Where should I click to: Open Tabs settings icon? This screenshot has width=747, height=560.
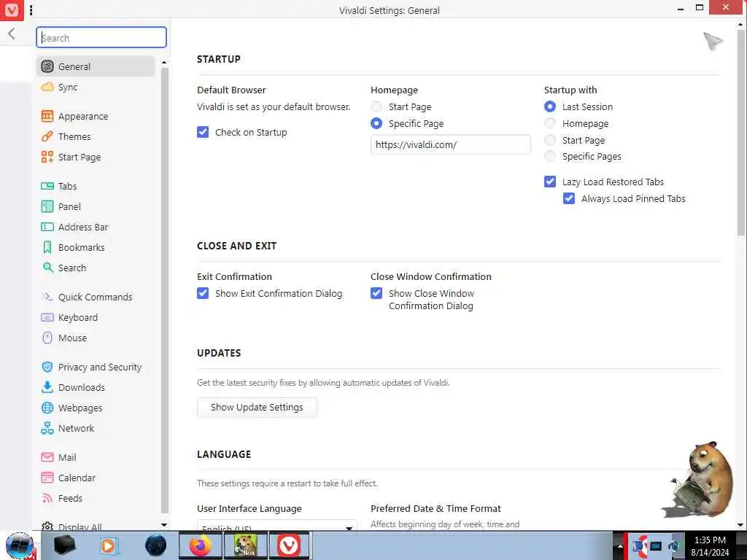47,186
